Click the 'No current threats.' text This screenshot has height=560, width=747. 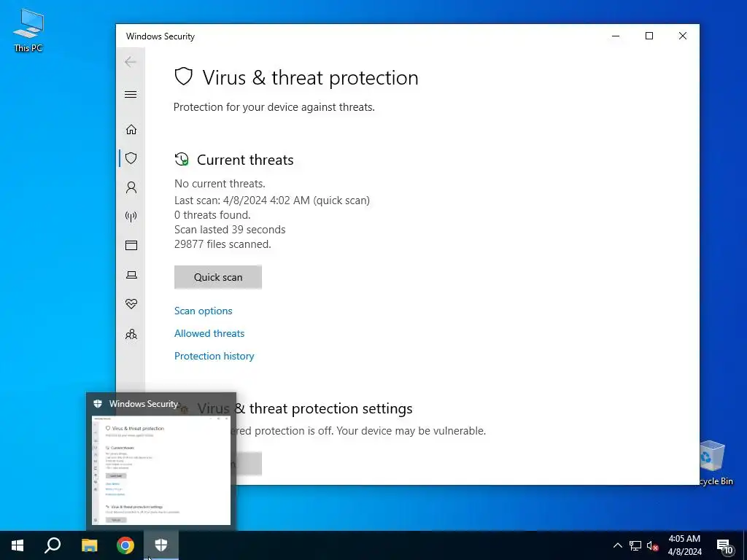point(220,184)
